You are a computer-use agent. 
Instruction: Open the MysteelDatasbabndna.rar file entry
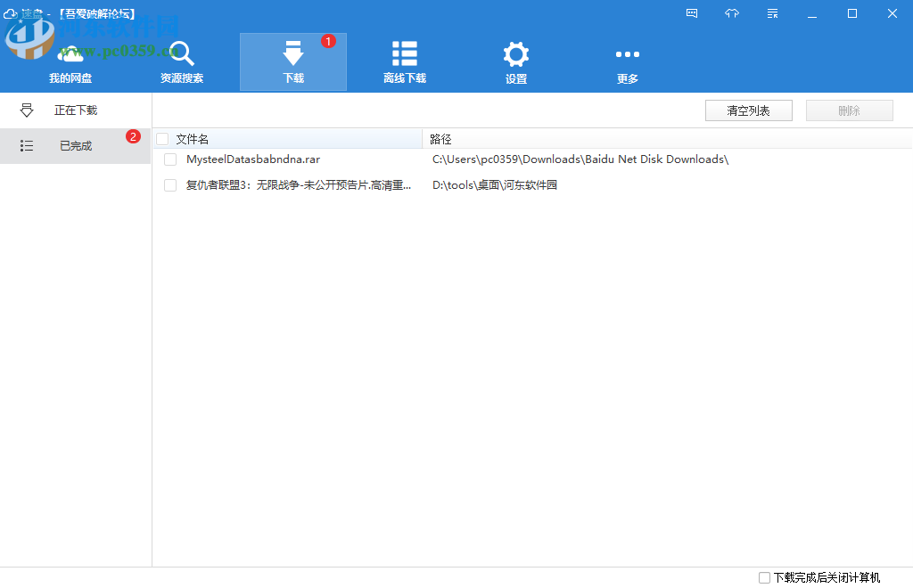252,159
